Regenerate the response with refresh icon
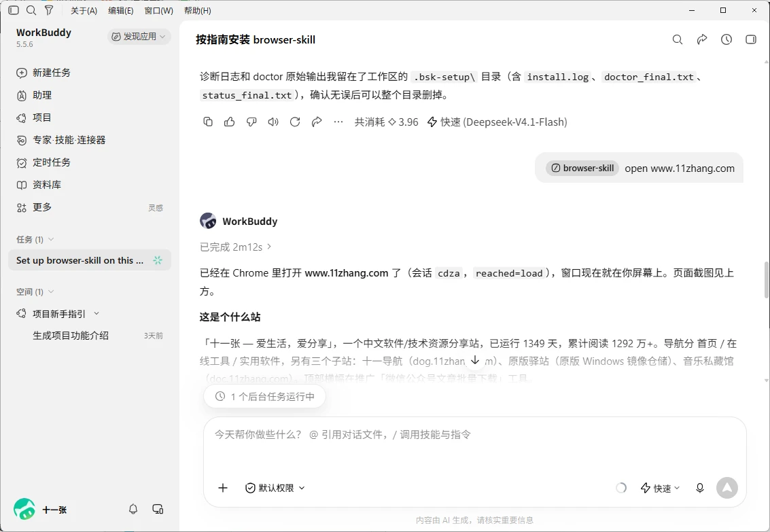 point(295,122)
